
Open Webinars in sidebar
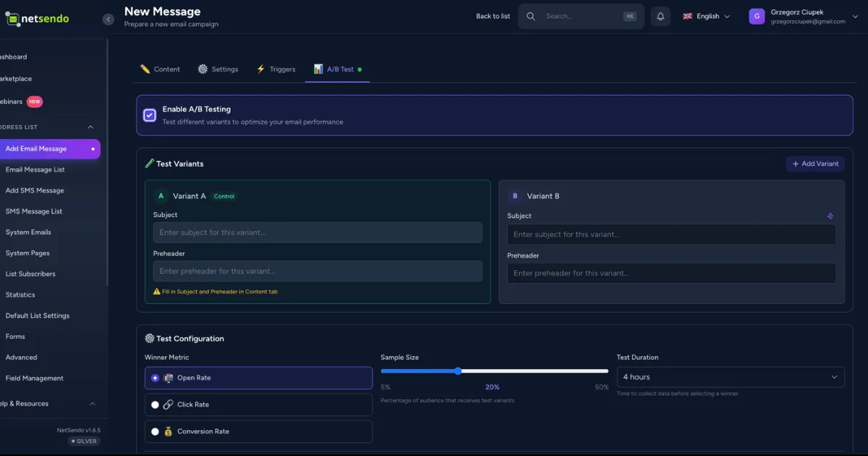coord(11,101)
